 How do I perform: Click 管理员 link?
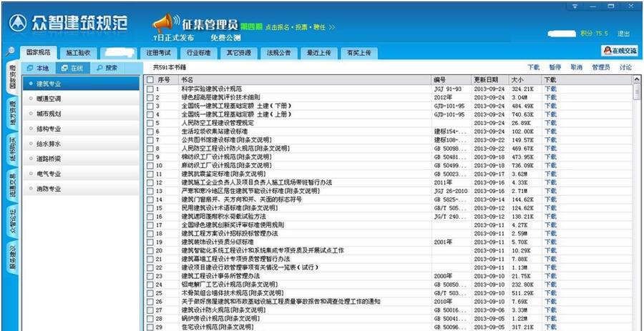[601, 68]
